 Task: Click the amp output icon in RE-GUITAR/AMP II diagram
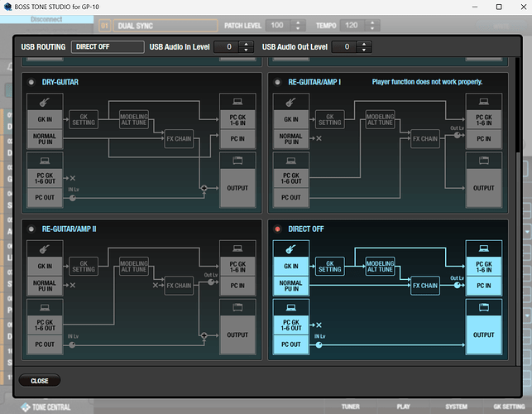(x=237, y=307)
